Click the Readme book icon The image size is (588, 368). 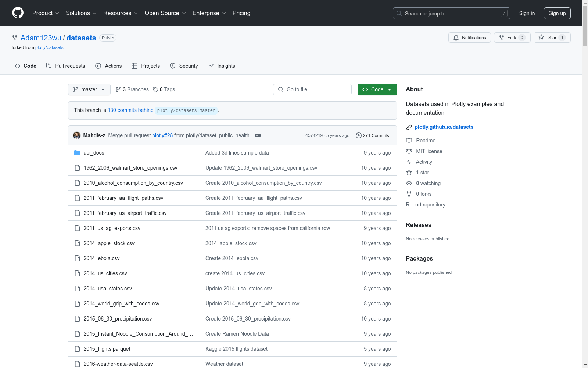tap(409, 141)
